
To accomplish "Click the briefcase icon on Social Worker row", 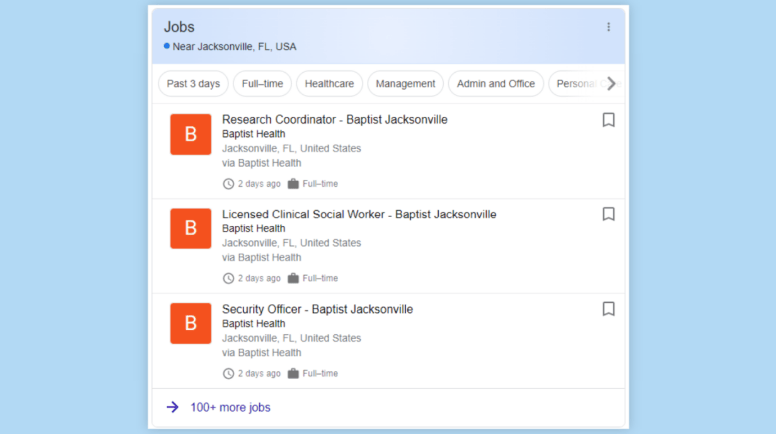I will coord(293,278).
